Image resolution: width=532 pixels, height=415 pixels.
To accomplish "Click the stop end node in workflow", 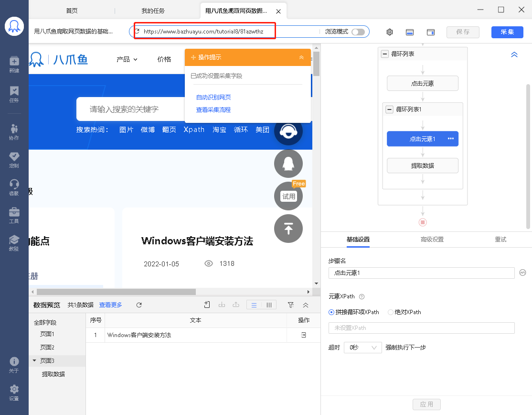I will (x=423, y=222).
